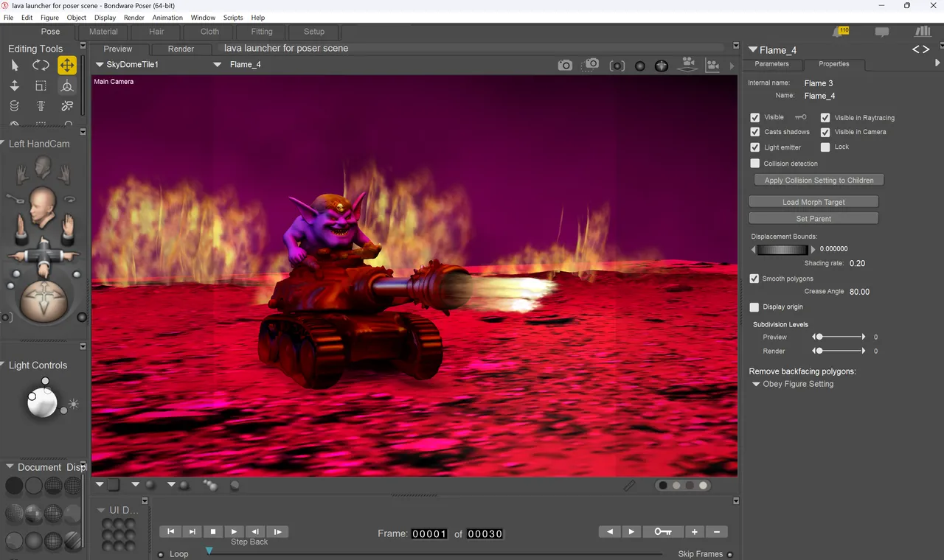Open the SkyDomeTile1 figure dropdown
Viewport: 944px width, 560px height.
[127, 65]
